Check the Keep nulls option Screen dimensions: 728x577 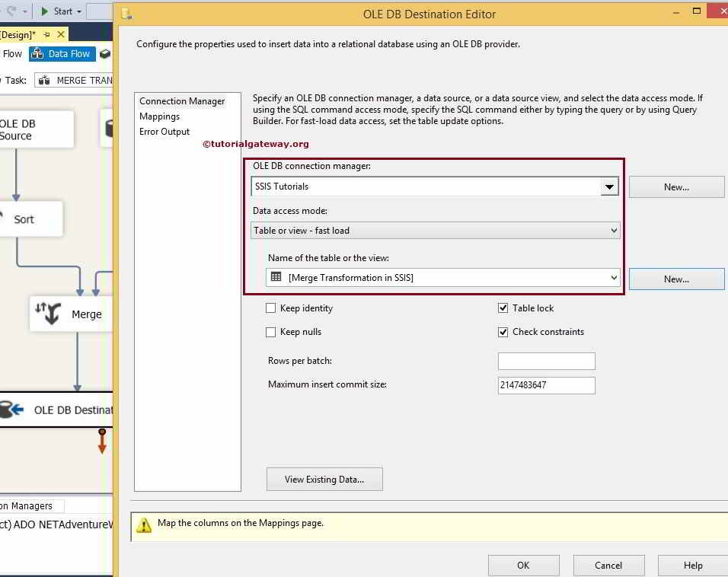270,332
